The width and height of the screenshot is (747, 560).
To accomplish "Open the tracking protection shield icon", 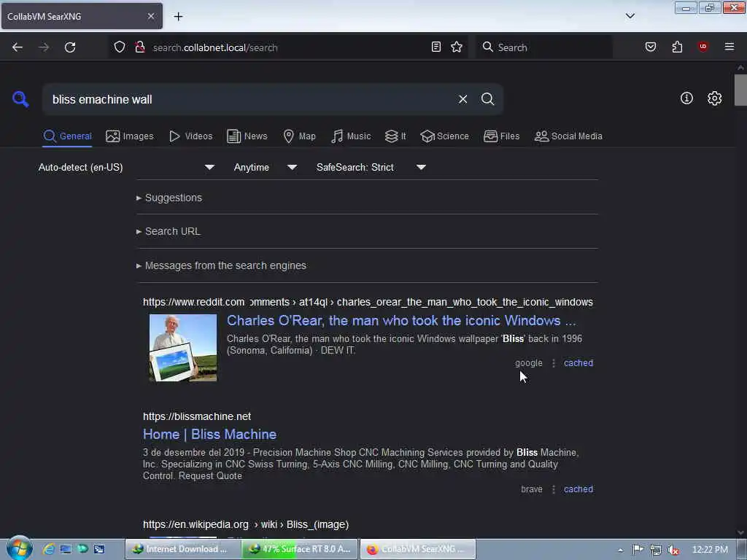I will coord(120,47).
